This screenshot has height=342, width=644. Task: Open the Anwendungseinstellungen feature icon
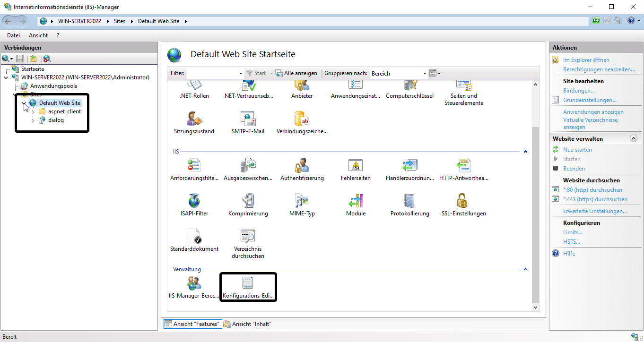click(356, 89)
